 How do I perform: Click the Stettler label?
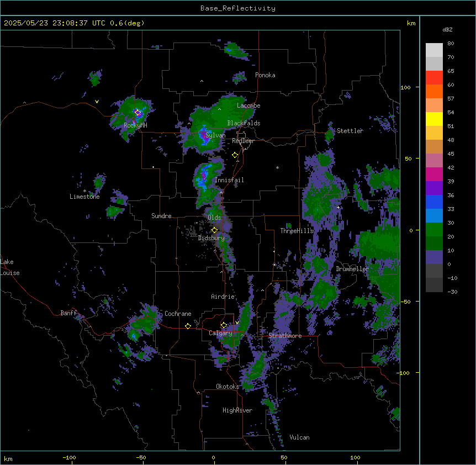click(350, 131)
